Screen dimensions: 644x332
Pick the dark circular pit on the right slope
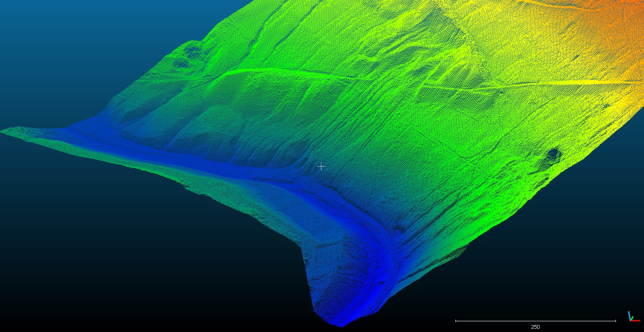tap(552, 154)
